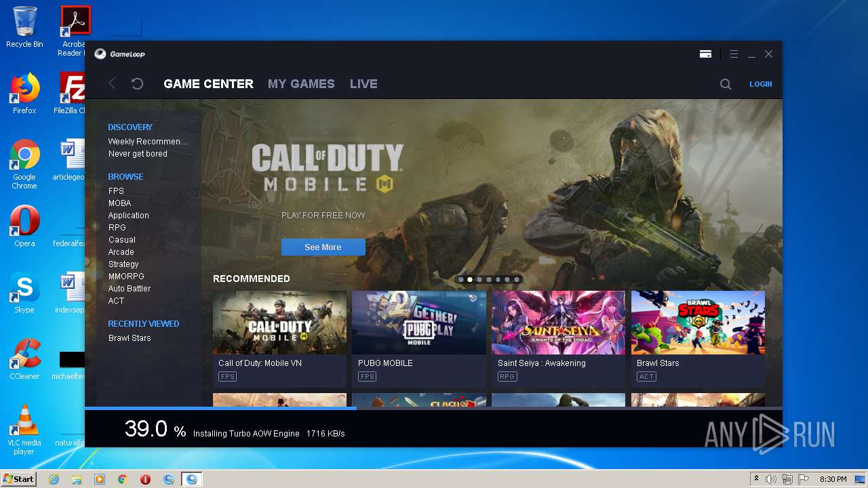868x488 pixels.
Task: Open media player taskbar icon
Action: pyautogui.click(x=100, y=479)
